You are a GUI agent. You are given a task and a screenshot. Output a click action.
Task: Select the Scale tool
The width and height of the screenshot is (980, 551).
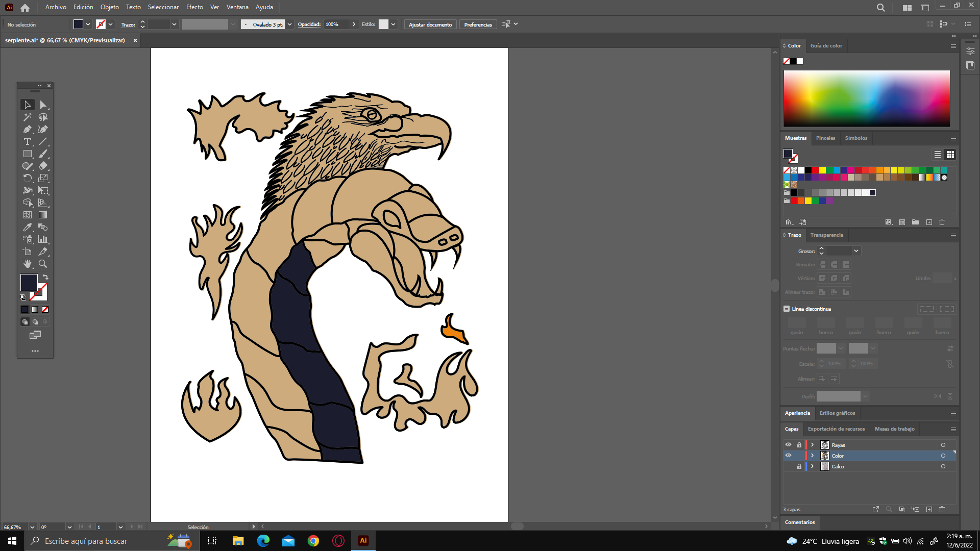43,179
